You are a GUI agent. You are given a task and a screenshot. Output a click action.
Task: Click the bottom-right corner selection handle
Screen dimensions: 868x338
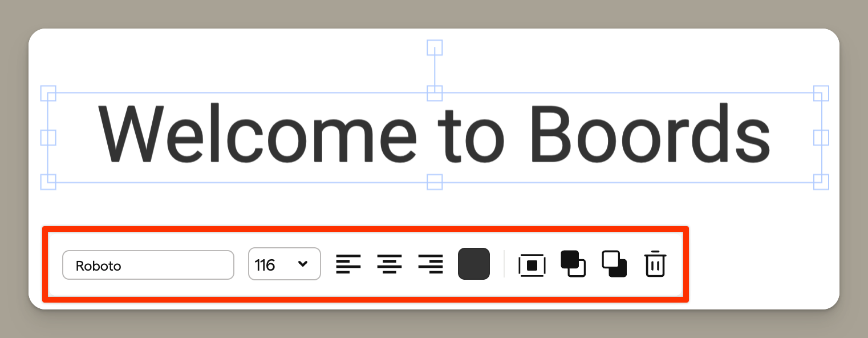pos(821,182)
